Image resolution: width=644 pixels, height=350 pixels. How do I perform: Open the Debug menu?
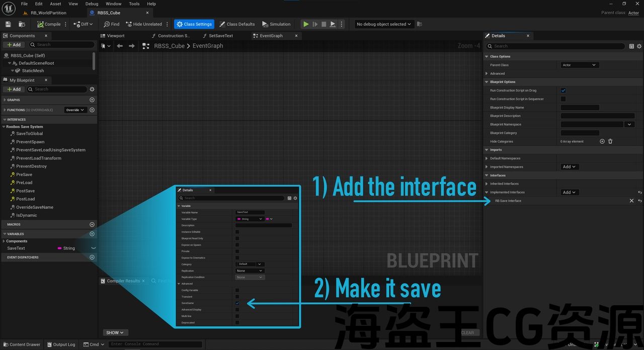(92, 4)
